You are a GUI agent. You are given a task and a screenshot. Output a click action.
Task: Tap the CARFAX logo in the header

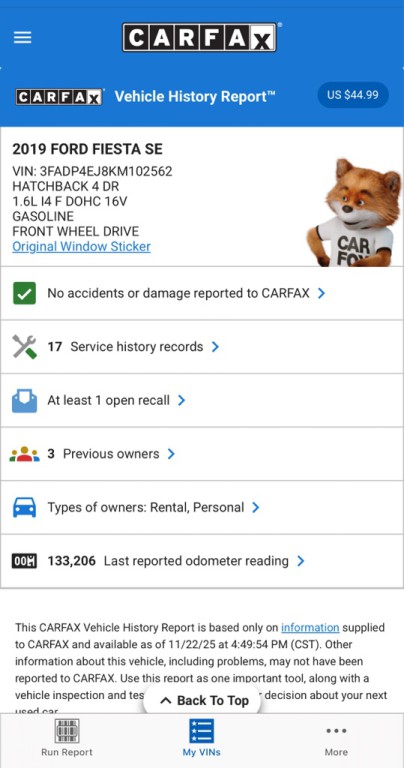200,38
